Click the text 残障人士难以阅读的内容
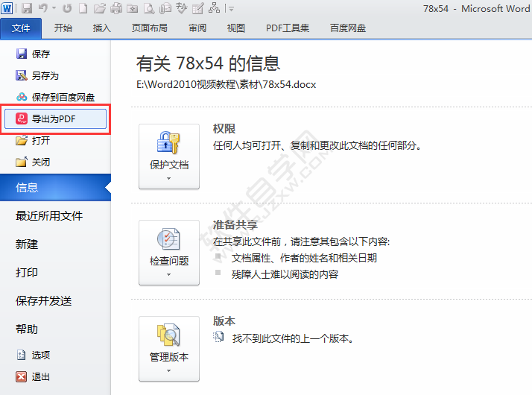 [285, 274]
